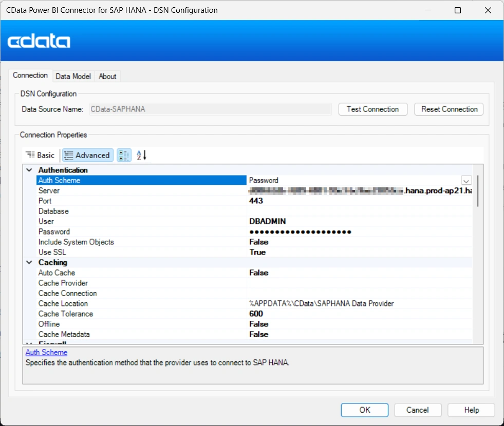Click the Cancel button
The width and height of the screenshot is (504, 426).
click(x=418, y=410)
